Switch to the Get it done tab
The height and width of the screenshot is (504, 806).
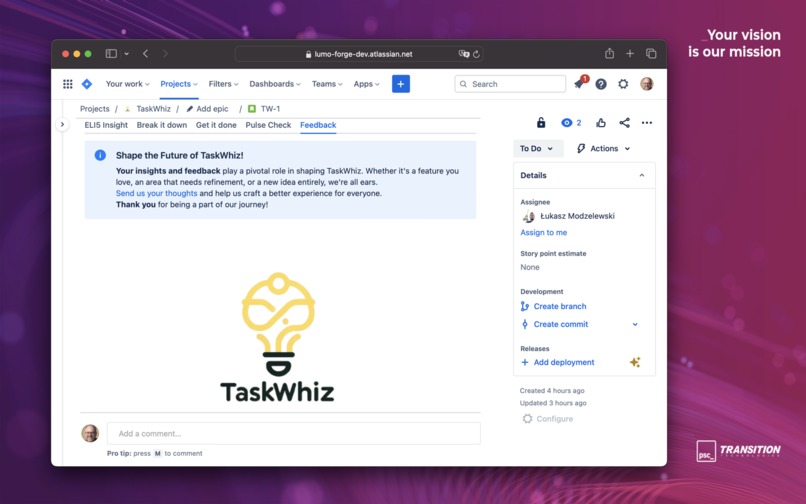point(216,125)
